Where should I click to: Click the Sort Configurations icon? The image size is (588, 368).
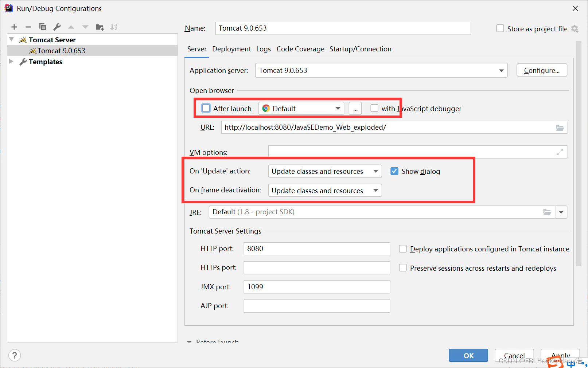click(x=114, y=27)
